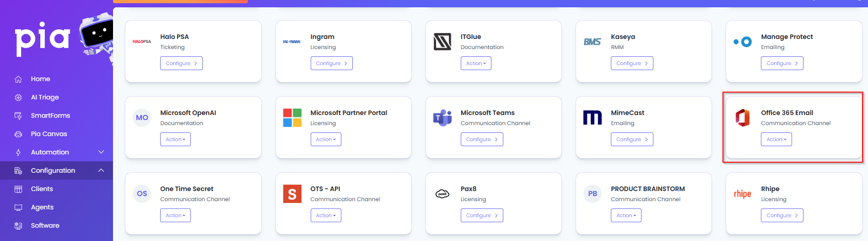Click the Rhipe logo
This screenshot has height=241, width=868.
tap(743, 194)
